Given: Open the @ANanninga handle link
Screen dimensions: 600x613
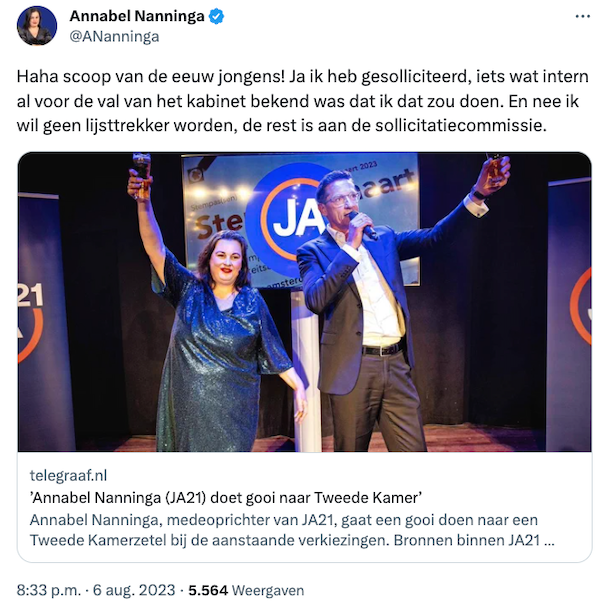Looking at the screenshot, I should 114,37.
